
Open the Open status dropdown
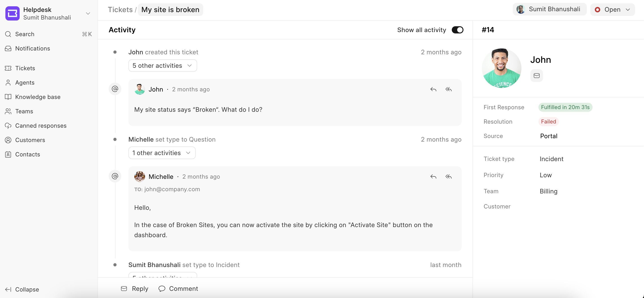click(x=612, y=9)
